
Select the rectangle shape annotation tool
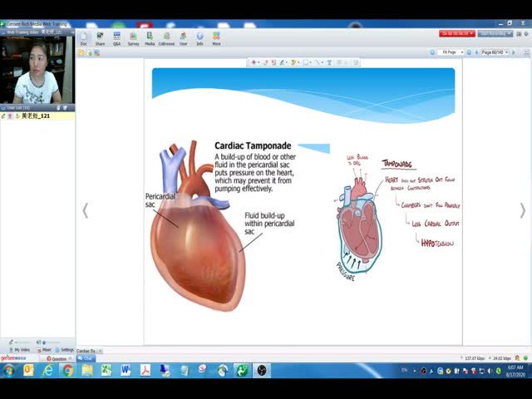click(306, 62)
